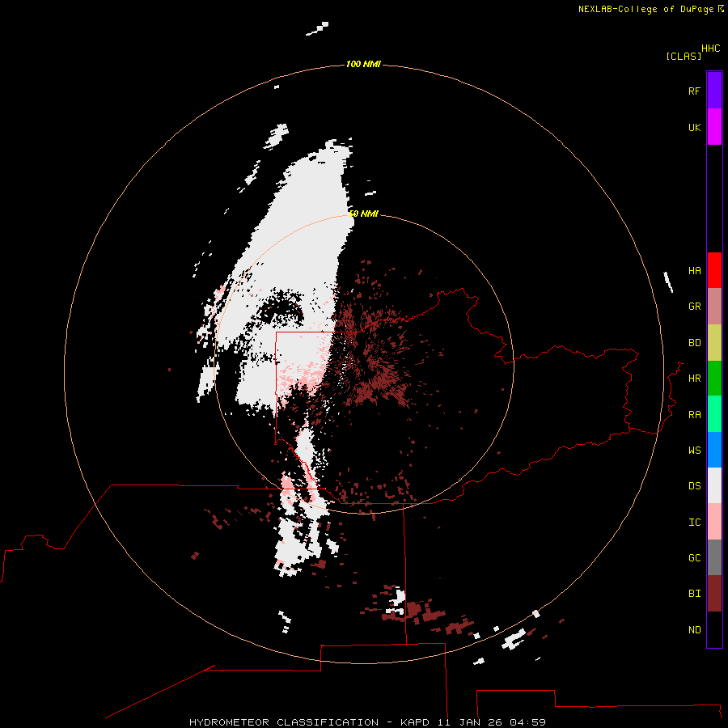
Task: Click the BI legend label
Action: (x=694, y=594)
